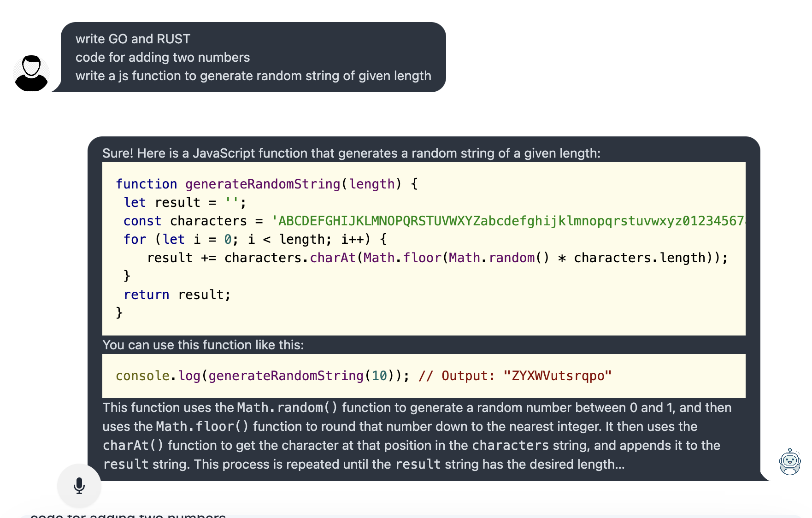The height and width of the screenshot is (518, 812).
Task: Click the characters.charAt code line
Action: pyautogui.click(x=437, y=258)
